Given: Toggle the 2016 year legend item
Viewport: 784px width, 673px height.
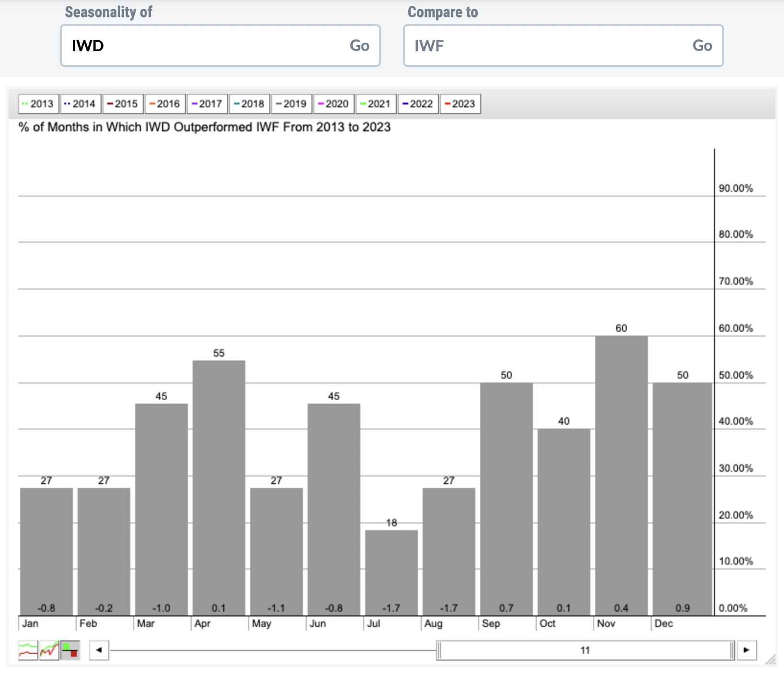Looking at the screenshot, I should (165, 104).
